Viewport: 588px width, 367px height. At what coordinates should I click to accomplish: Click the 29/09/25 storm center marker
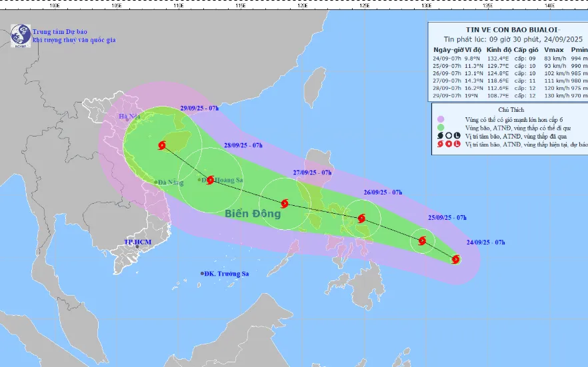click(162, 145)
